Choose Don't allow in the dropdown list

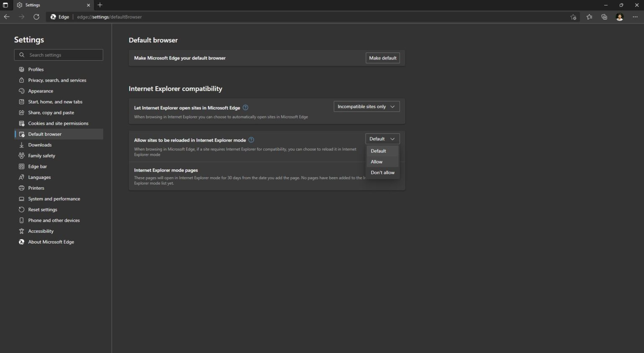coord(382,172)
